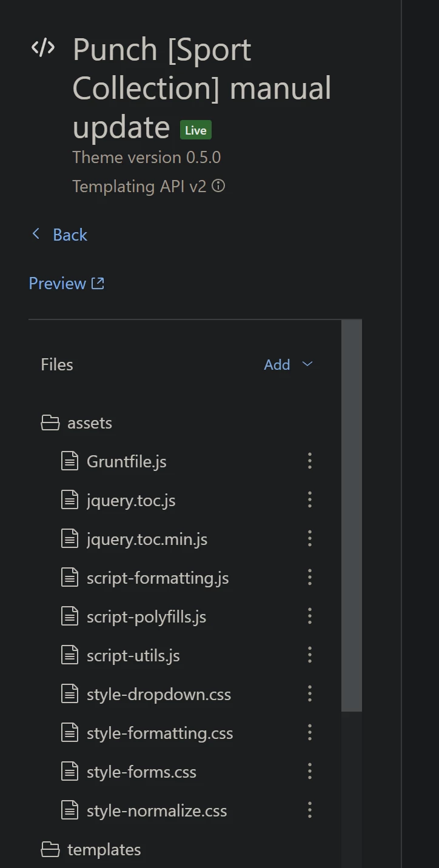Expand the Add dropdown chevron in Files
The image size is (439, 868).
tap(307, 364)
